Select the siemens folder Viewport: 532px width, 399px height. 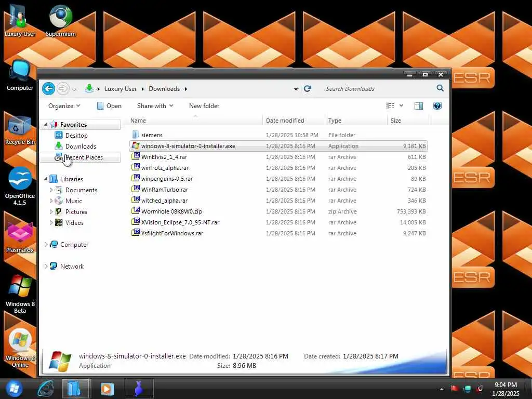click(x=278, y=135)
